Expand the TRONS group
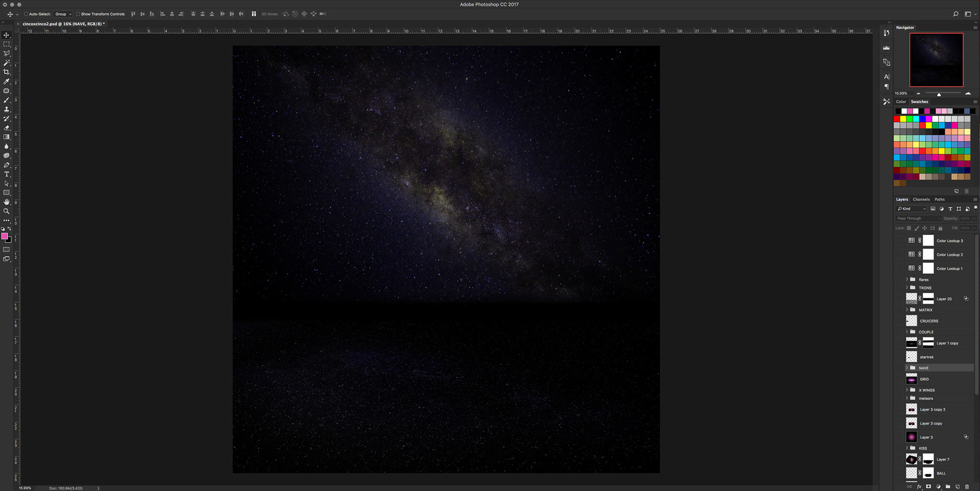The width and height of the screenshot is (980, 491). point(907,288)
